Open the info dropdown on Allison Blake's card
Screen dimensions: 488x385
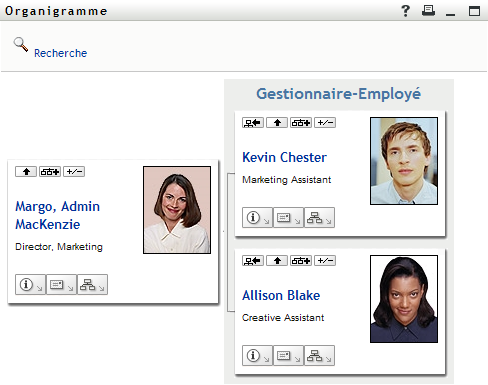click(x=257, y=356)
